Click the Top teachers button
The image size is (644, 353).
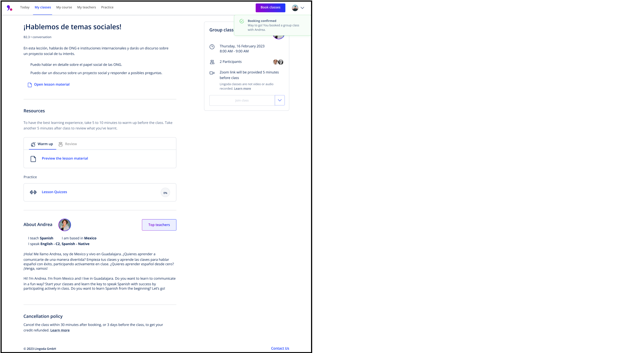(159, 225)
